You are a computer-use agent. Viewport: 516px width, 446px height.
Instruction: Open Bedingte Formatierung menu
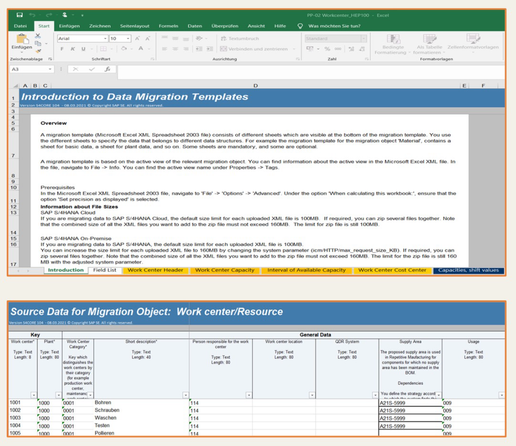(x=393, y=44)
